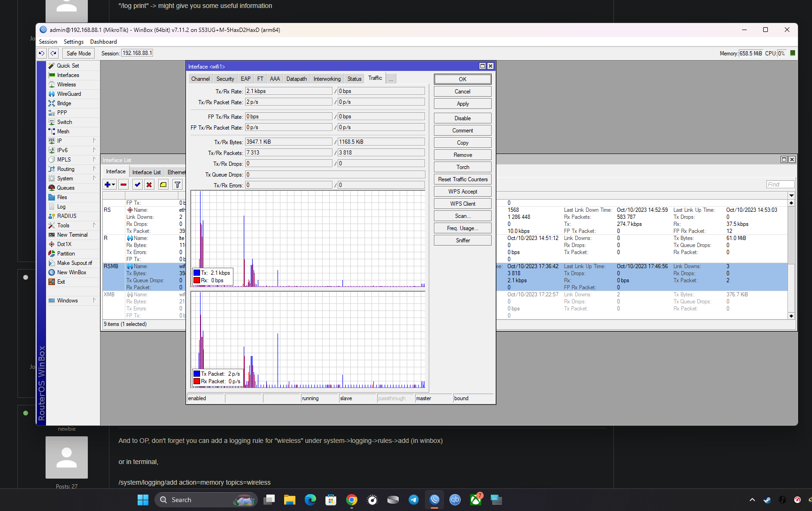The height and width of the screenshot is (511, 812).
Task: Open the Dashboard menu
Action: point(103,42)
